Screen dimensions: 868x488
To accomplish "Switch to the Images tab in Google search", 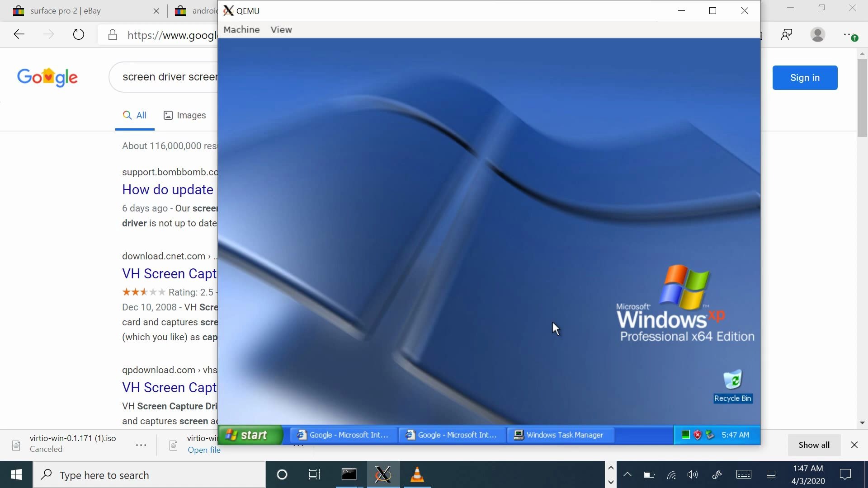I will click(x=184, y=115).
